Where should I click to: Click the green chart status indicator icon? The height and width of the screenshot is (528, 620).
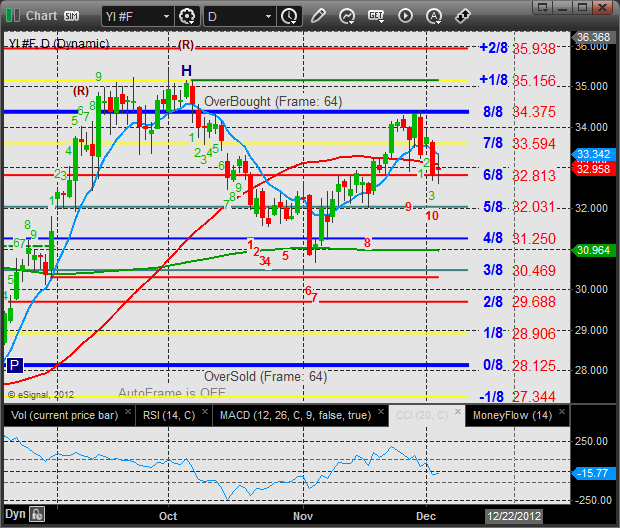point(13,16)
